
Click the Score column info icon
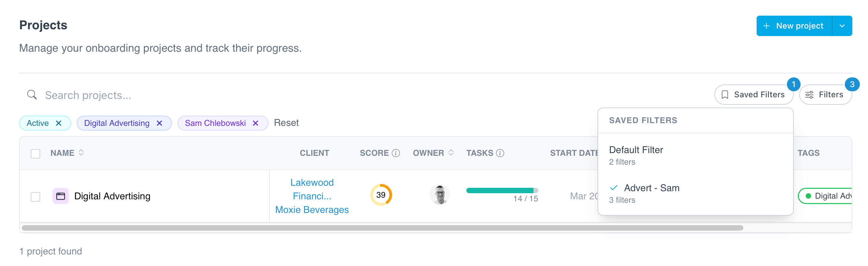[x=396, y=153]
